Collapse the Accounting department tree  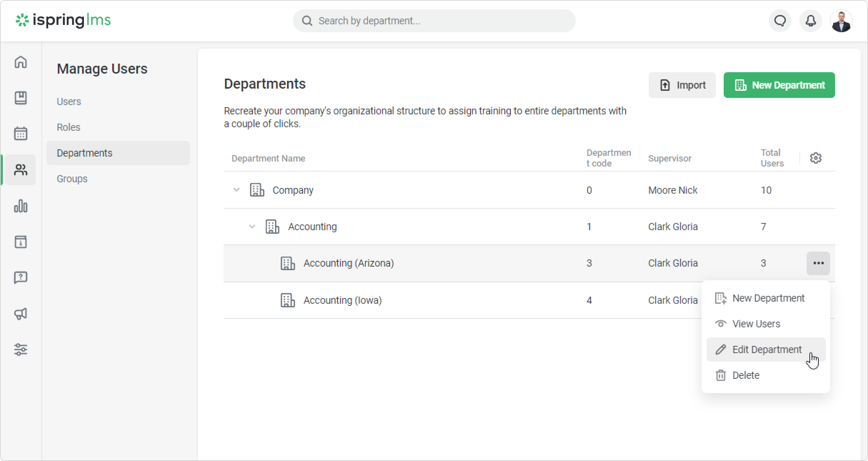pyautogui.click(x=252, y=227)
